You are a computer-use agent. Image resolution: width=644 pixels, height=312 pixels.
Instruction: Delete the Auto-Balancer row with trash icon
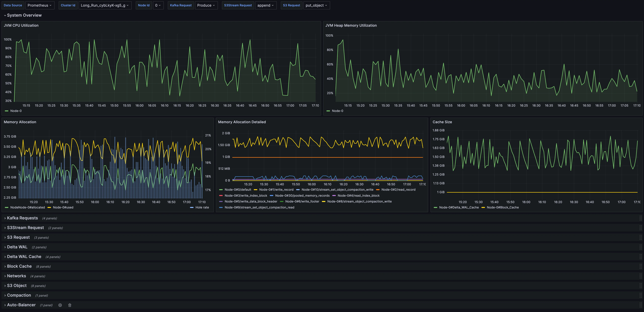point(70,305)
